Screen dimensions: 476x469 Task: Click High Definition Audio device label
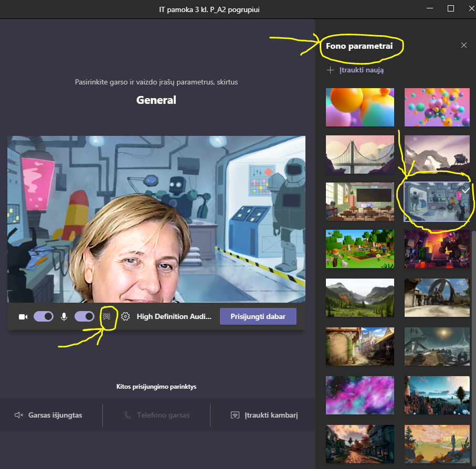[174, 316]
